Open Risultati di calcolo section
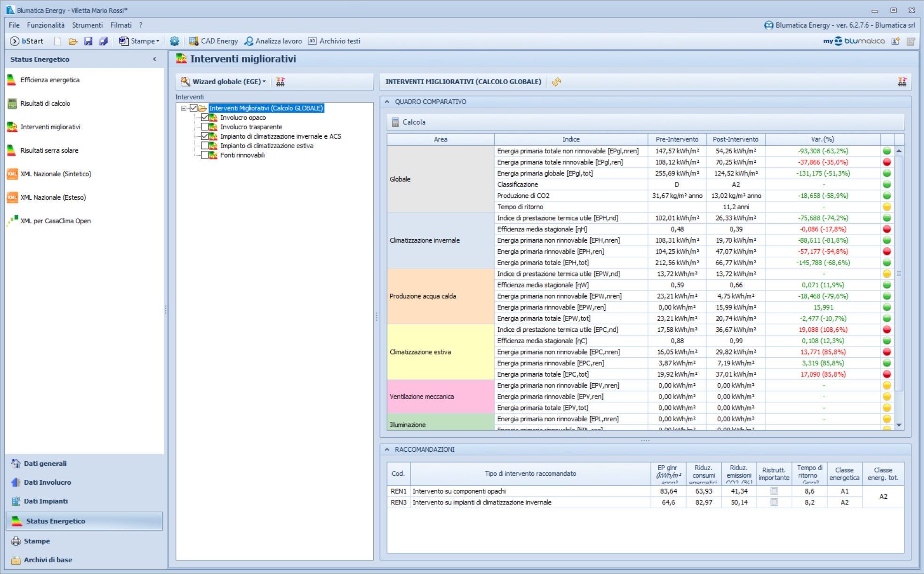This screenshot has height=574, width=924. pyautogui.click(x=45, y=103)
